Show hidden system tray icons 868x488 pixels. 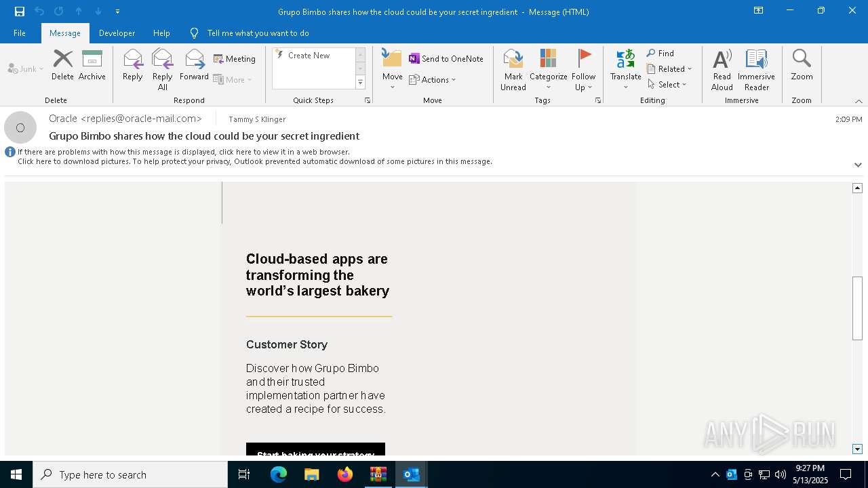[715, 474]
